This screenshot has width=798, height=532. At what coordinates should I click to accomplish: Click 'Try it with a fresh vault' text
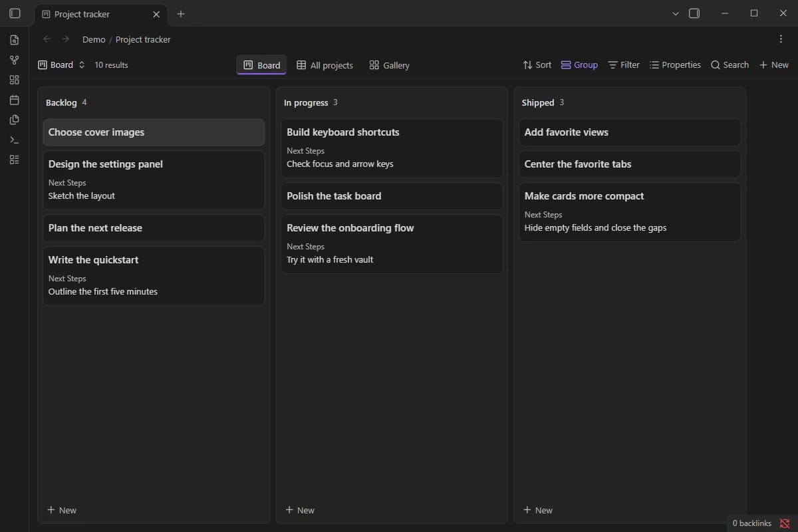tap(330, 260)
